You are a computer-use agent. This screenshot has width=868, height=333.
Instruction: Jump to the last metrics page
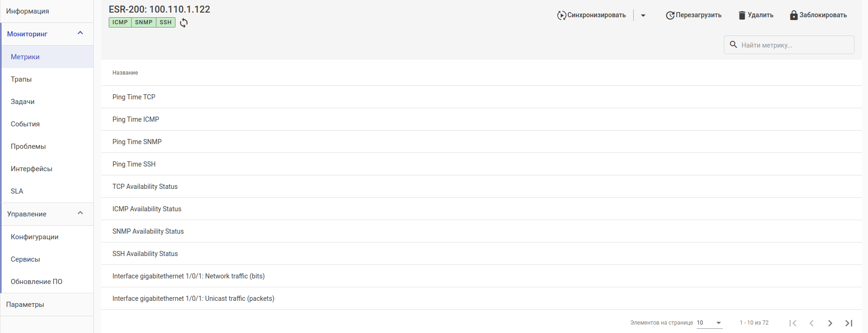[848, 323]
